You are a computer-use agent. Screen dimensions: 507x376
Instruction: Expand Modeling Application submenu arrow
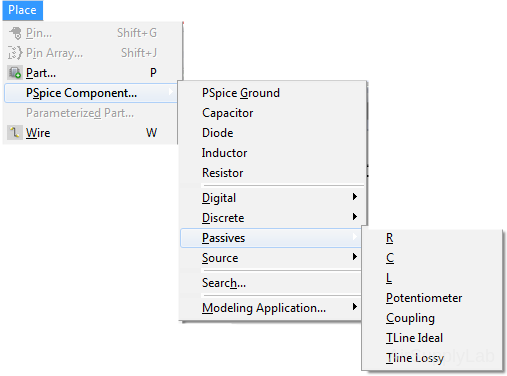click(x=355, y=307)
